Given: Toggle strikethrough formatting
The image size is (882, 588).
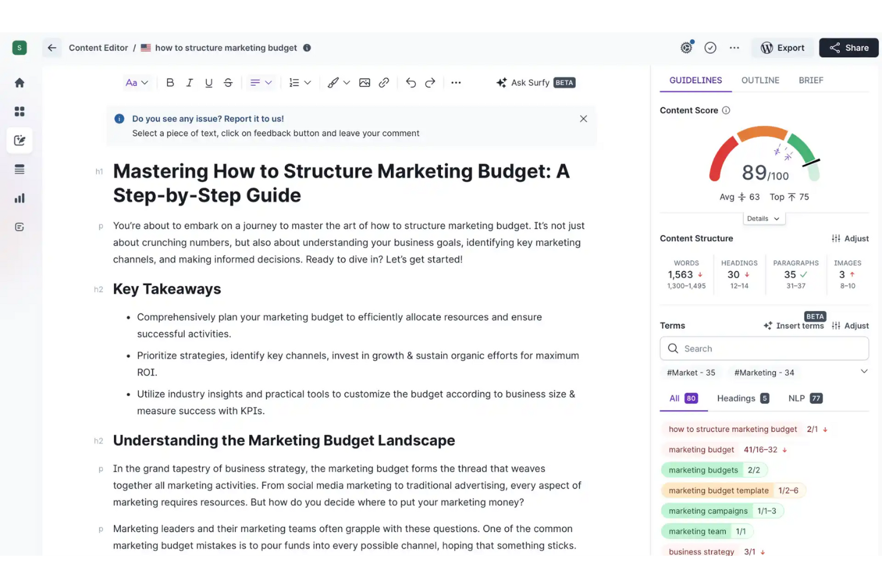Looking at the screenshot, I should tap(228, 82).
